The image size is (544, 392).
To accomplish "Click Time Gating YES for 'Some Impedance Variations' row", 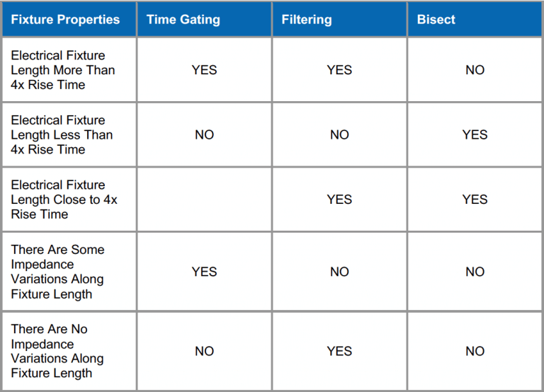I will coord(204,272).
